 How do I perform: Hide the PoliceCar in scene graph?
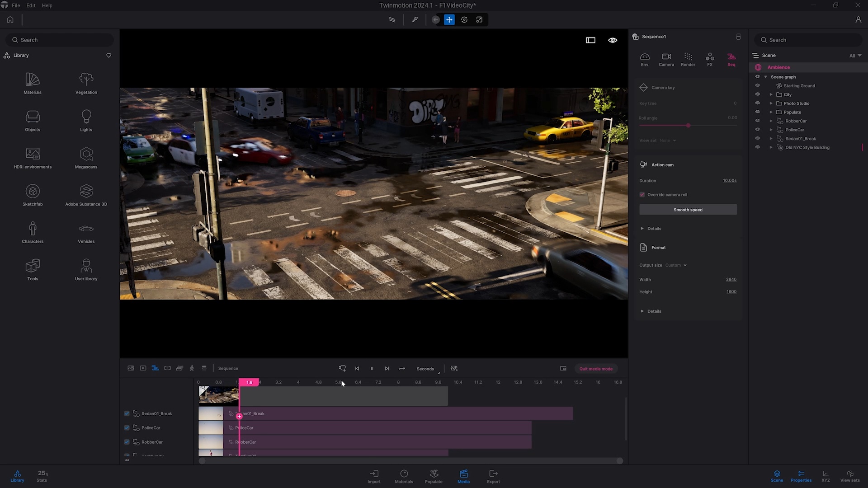(x=758, y=130)
